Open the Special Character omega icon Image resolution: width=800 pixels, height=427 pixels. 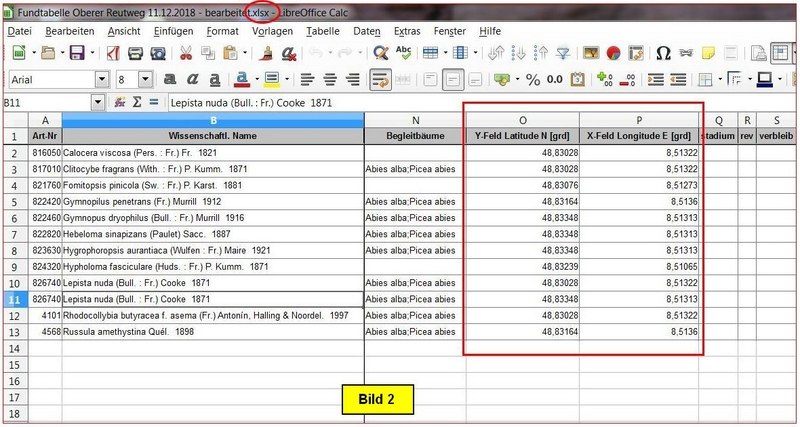[662, 54]
